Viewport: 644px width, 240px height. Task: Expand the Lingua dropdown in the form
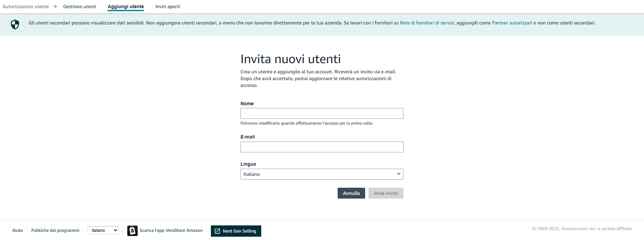point(322,174)
